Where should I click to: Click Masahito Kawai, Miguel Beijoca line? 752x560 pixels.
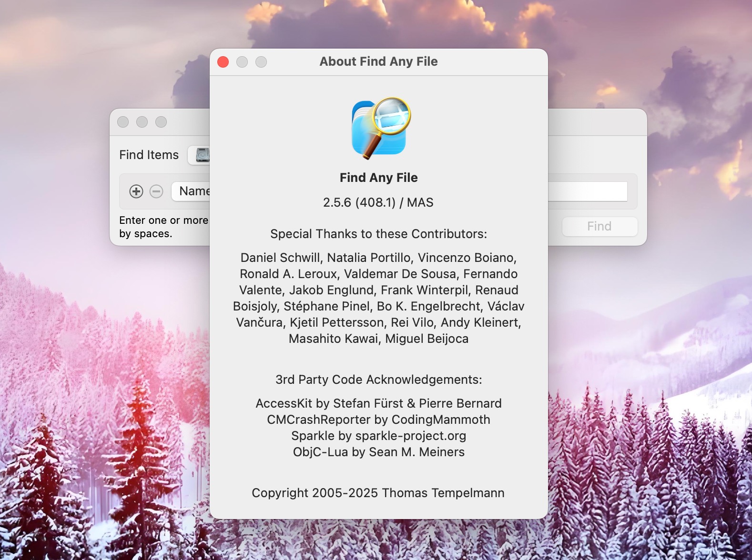coord(379,339)
